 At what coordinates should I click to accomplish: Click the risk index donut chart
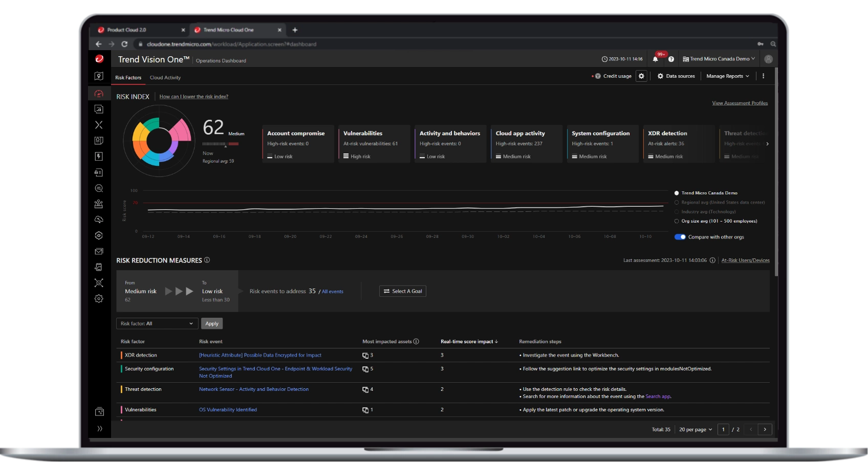pos(159,141)
